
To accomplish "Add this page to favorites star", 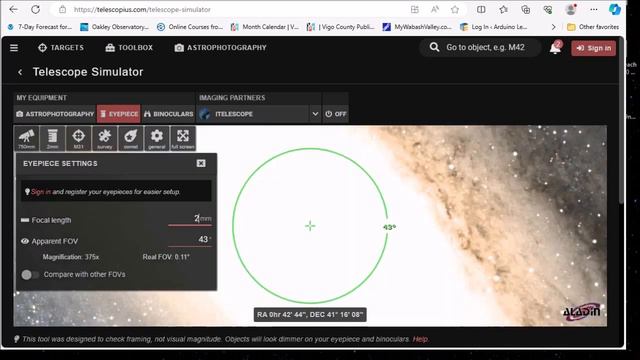I will [x=455, y=9].
